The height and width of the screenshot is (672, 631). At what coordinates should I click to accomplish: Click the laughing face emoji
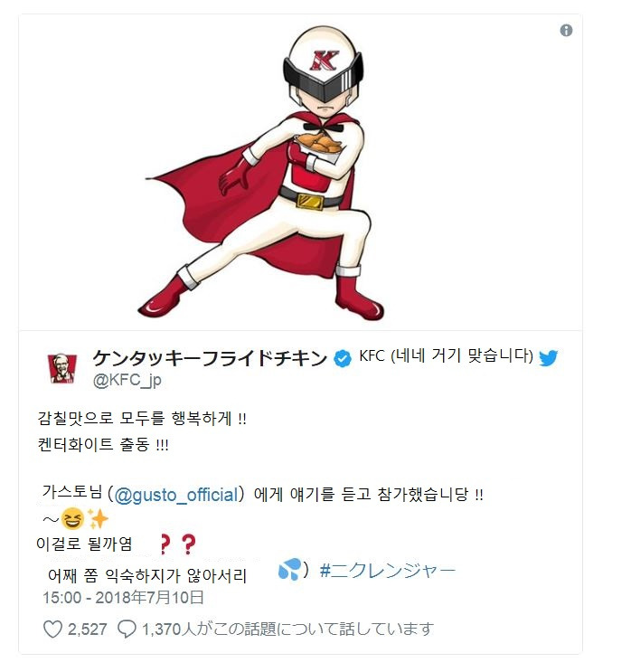point(72,518)
